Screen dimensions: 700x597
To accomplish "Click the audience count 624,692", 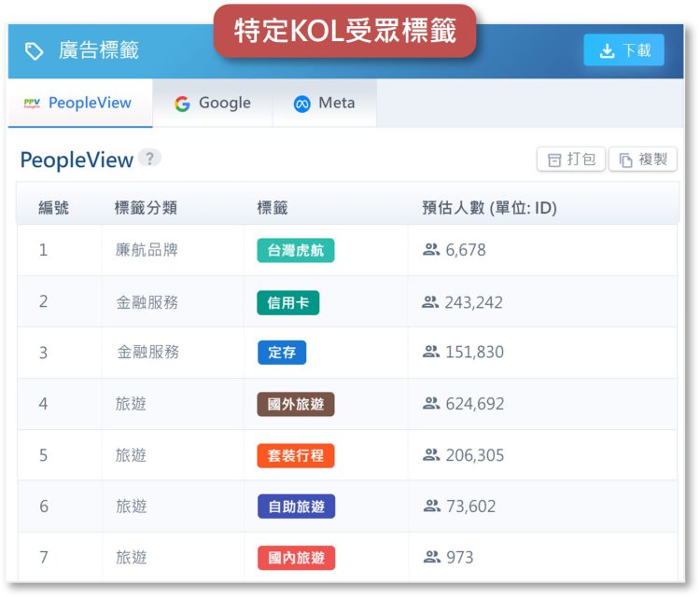I will click(x=475, y=404).
